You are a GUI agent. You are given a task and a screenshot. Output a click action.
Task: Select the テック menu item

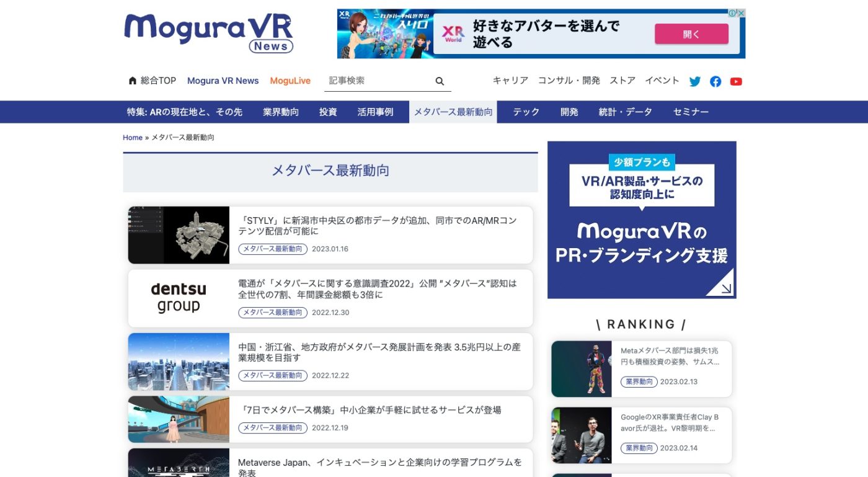tap(526, 112)
